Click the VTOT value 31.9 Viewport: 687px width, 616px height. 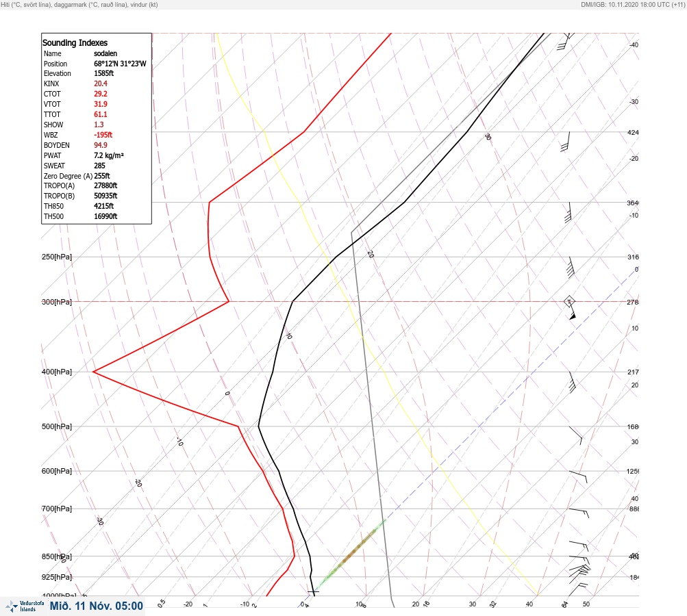101,104
